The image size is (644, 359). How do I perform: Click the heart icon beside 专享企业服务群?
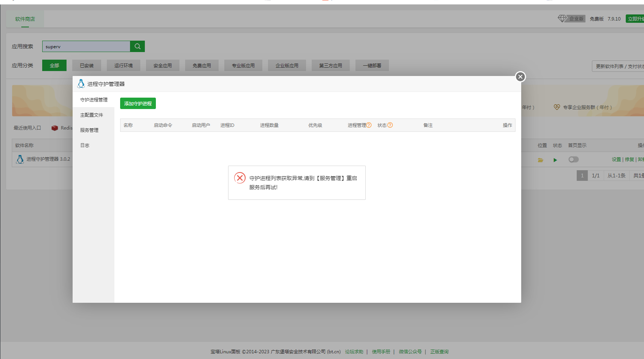[557, 107]
